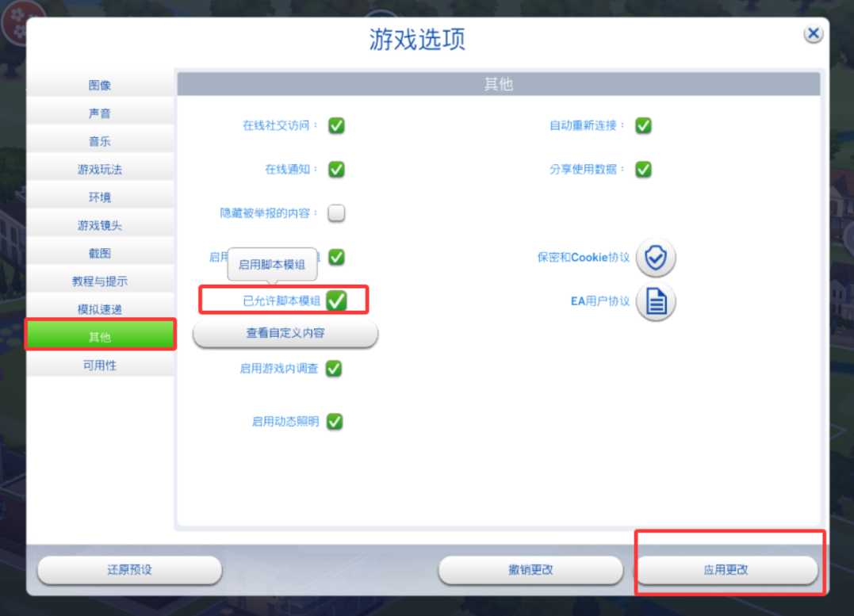Toggle the 启用游戏内调查 checkbox
This screenshot has height=616, width=854.
click(x=334, y=369)
